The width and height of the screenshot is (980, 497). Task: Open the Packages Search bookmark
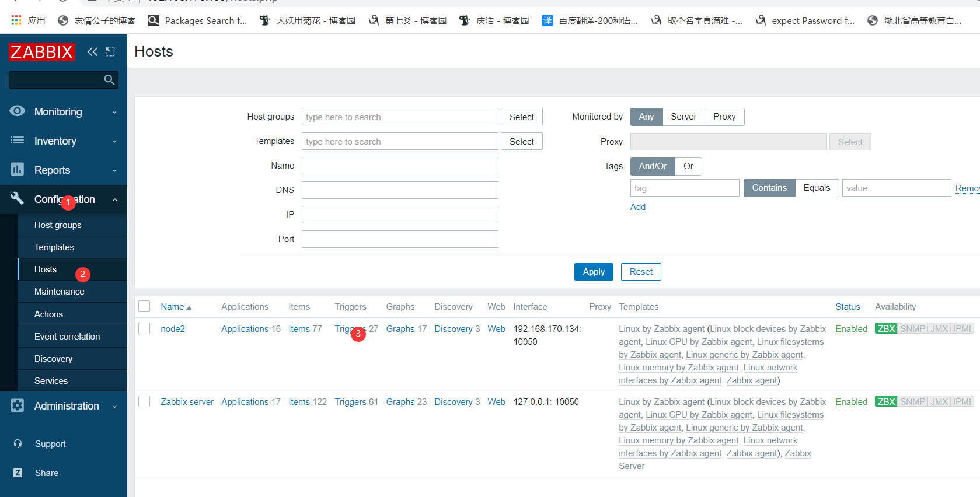(197, 20)
